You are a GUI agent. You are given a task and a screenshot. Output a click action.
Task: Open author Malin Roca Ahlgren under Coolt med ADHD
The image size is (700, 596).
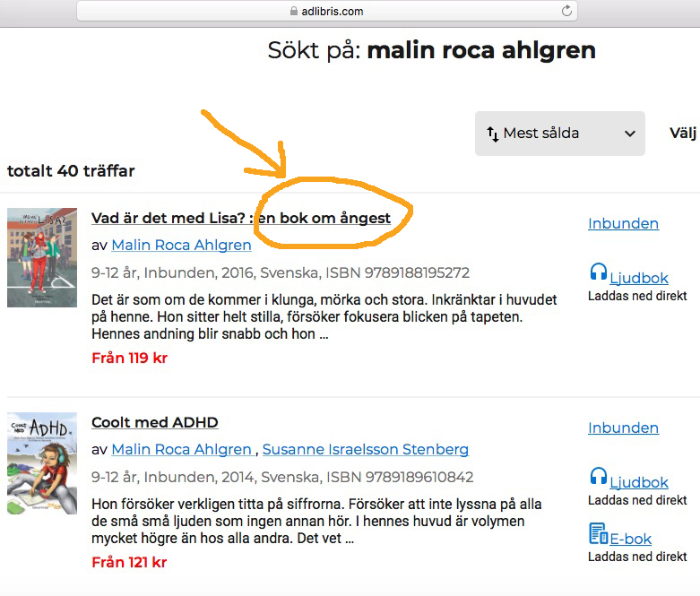coord(181,450)
